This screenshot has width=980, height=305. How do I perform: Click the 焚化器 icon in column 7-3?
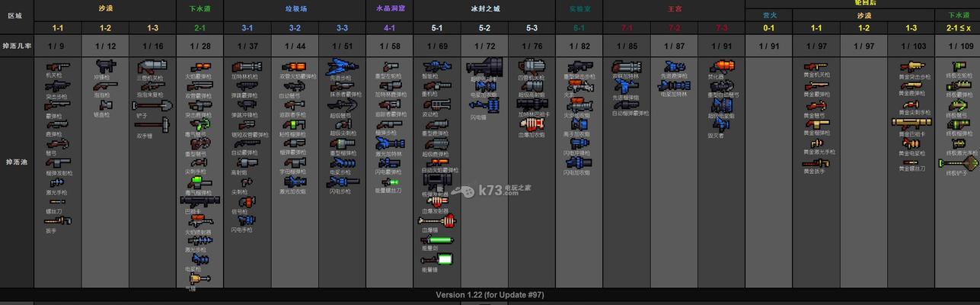point(722,67)
